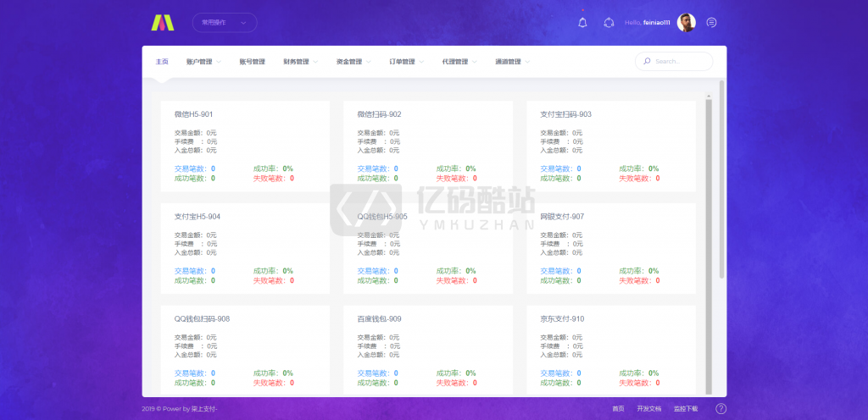Expand the 资金管理 menu

pyautogui.click(x=353, y=62)
